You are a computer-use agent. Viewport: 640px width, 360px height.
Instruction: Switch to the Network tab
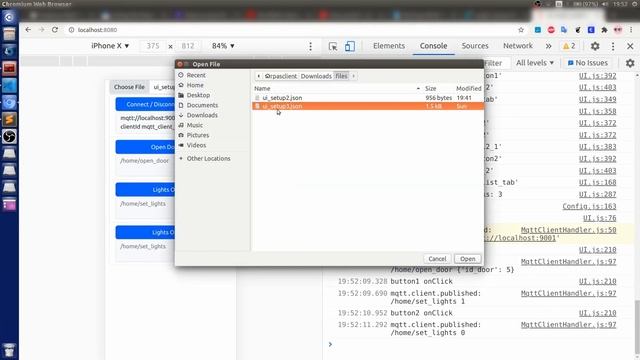click(518, 46)
